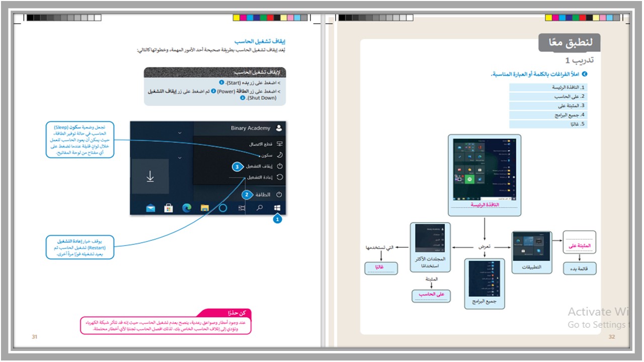Choose the Restart option إعادة التشغيل
Image resolution: width=644 pixels, height=362 pixels.
(x=260, y=177)
